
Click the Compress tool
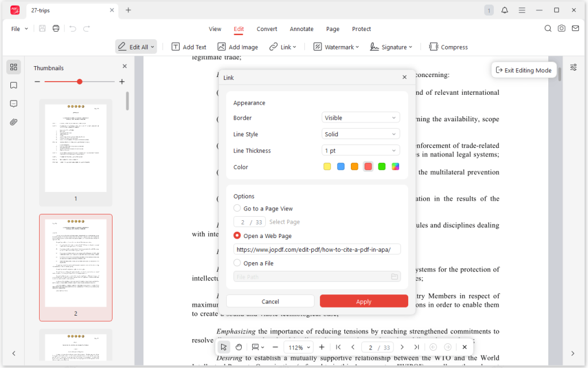(448, 47)
